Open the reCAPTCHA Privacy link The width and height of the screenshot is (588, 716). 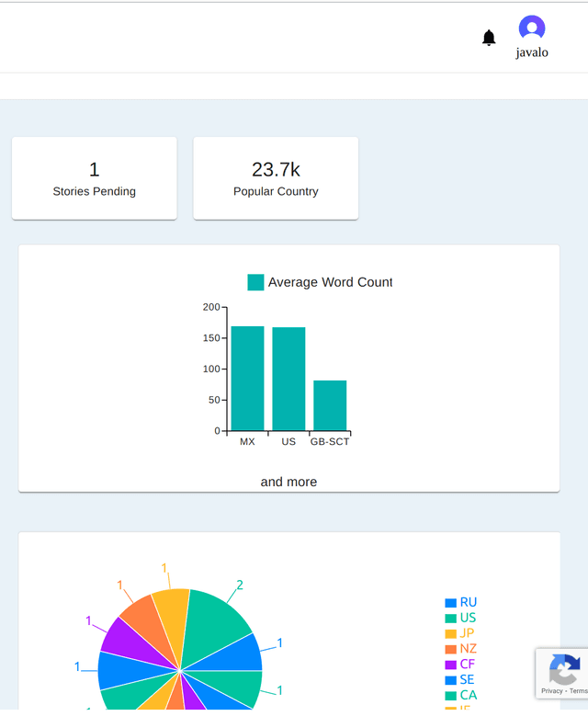(551, 691)
